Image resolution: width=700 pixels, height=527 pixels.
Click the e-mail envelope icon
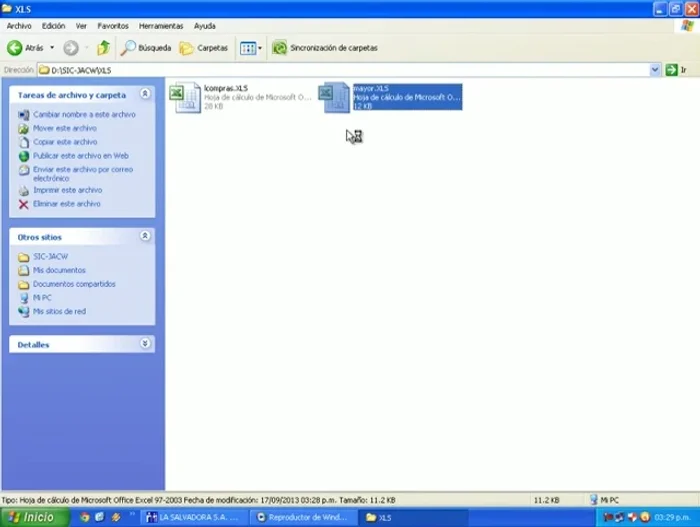pyautogui.click(x=24, y=170)
